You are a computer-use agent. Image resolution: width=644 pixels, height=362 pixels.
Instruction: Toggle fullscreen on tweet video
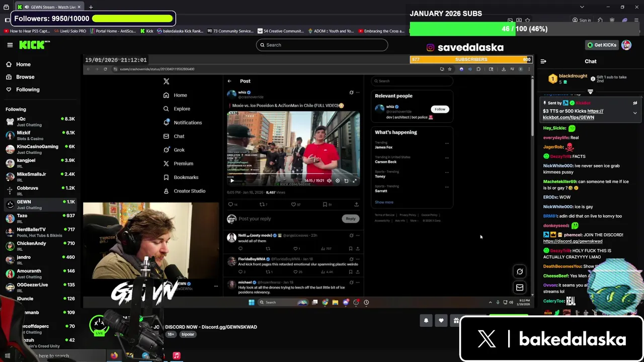pyautogui.click(x=354, y=180)
